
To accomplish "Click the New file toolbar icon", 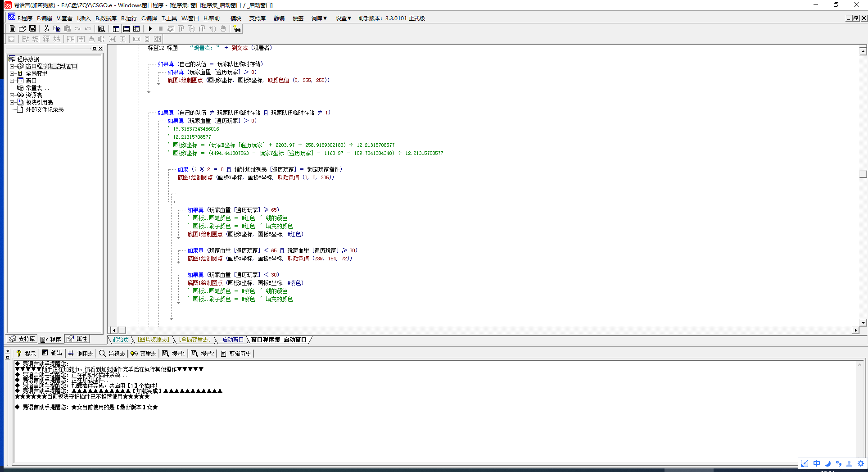I will [13, 28].
